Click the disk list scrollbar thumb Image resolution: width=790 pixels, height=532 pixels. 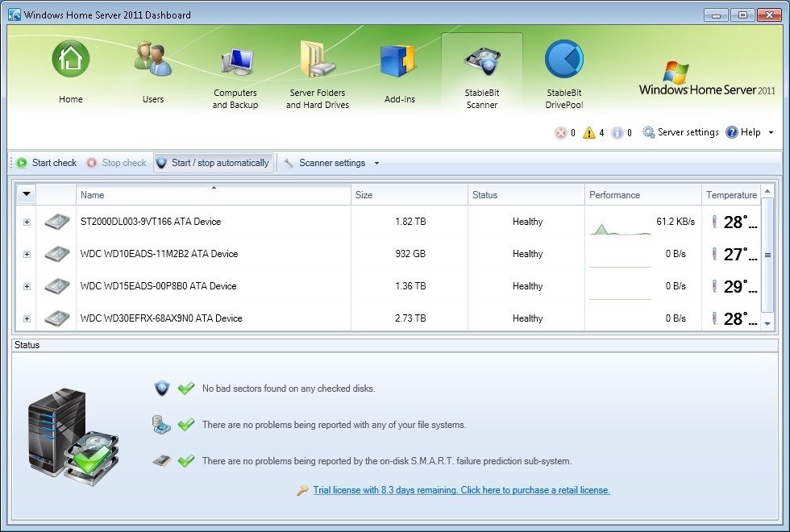(x=767, y=255)
